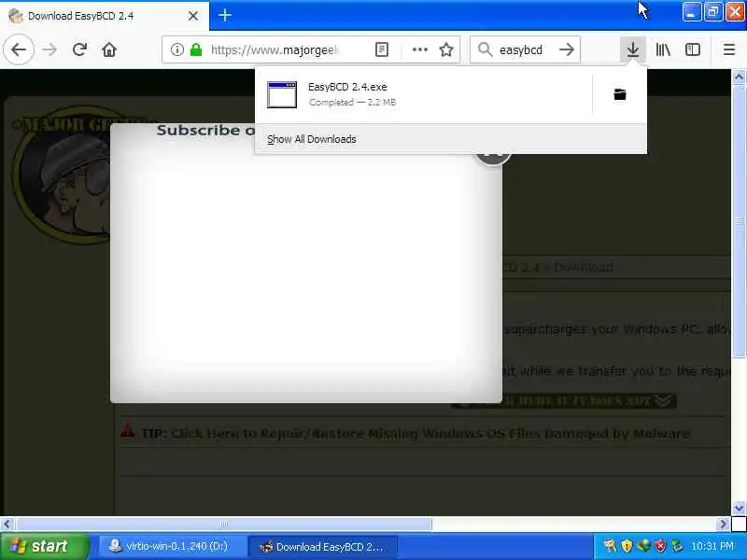Click the Repair/Restore Missing Windows OS Files link
This screenshot has height=560, width=747.
click(x=430, y=433)
